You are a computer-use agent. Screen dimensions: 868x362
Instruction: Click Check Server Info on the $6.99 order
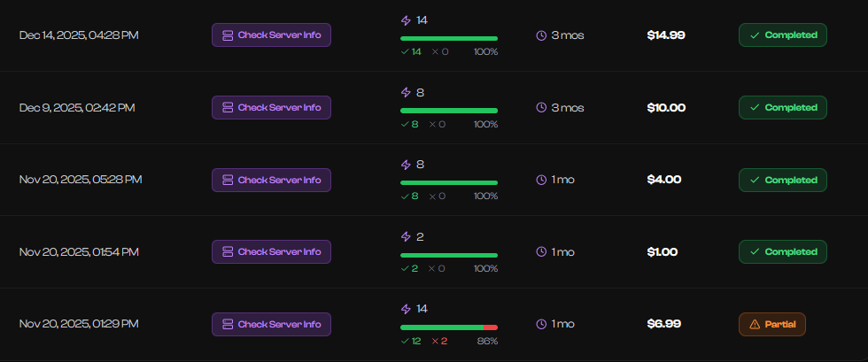(271, 325)
